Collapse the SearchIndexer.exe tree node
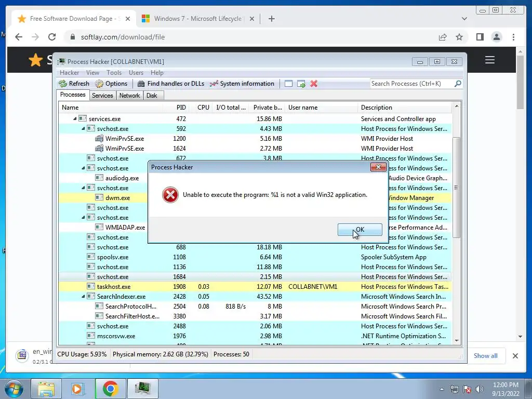 click(83, 297)
